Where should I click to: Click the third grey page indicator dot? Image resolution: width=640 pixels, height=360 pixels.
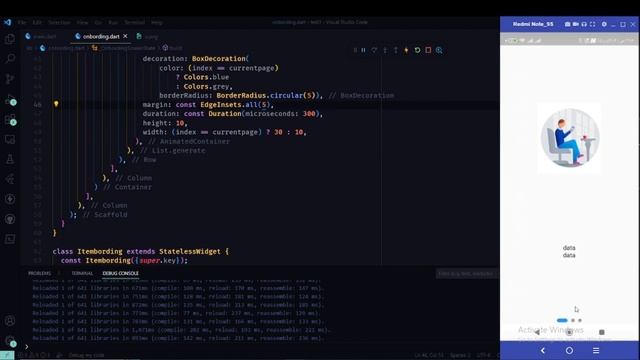point(580,320)
